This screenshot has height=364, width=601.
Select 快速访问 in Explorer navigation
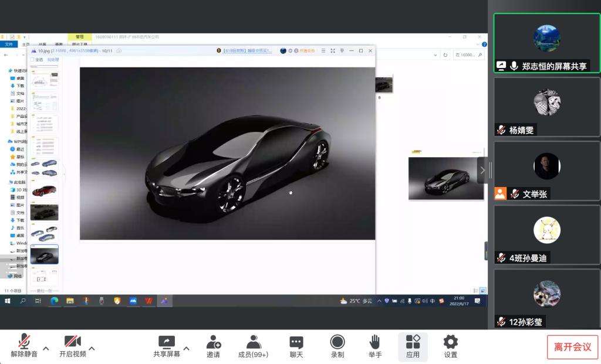click(17, 70)
